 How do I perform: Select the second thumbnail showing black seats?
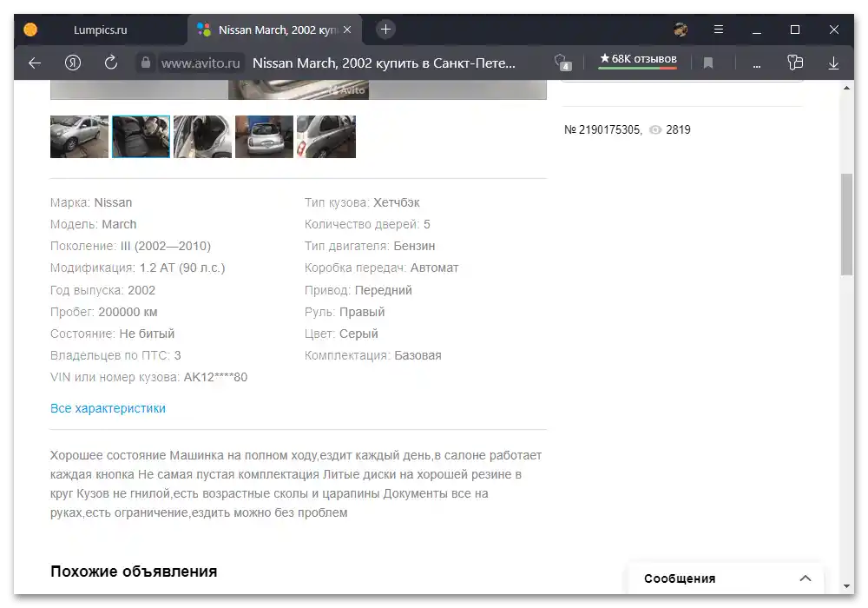(141, 136)
